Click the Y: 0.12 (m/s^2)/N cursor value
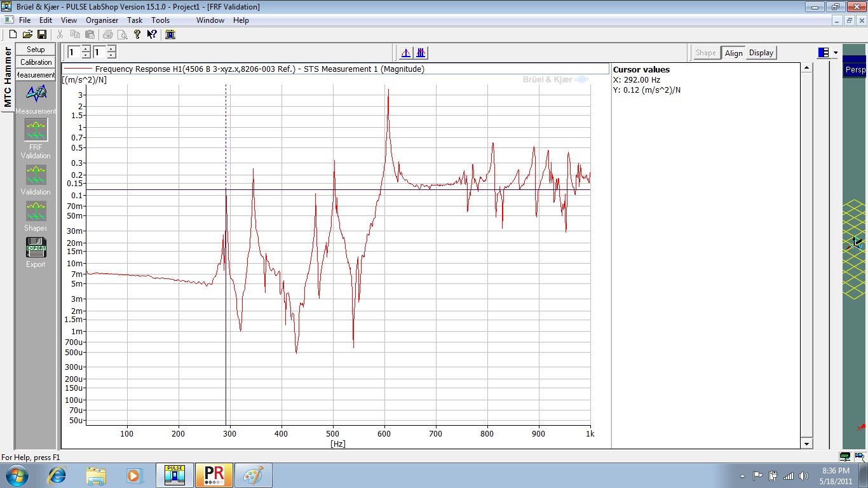The width and height of the screenshot is (868, 488). coord(647,90)
